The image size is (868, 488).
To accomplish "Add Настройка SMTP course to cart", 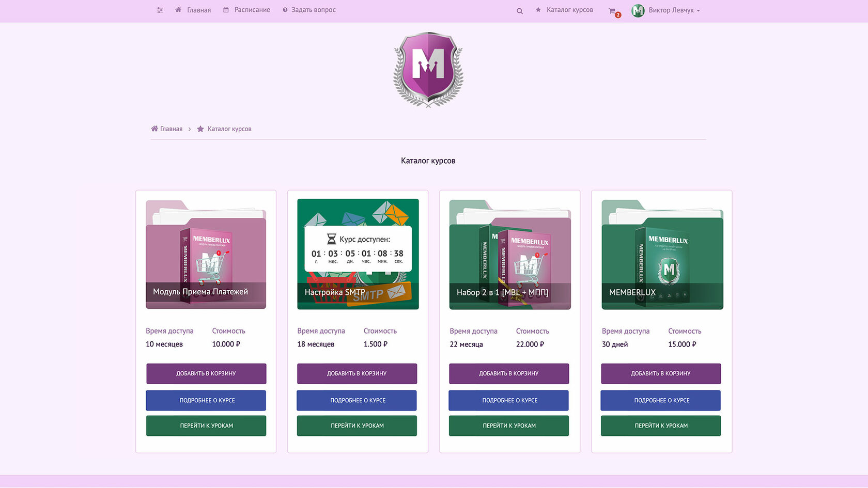I will [357, 373].
